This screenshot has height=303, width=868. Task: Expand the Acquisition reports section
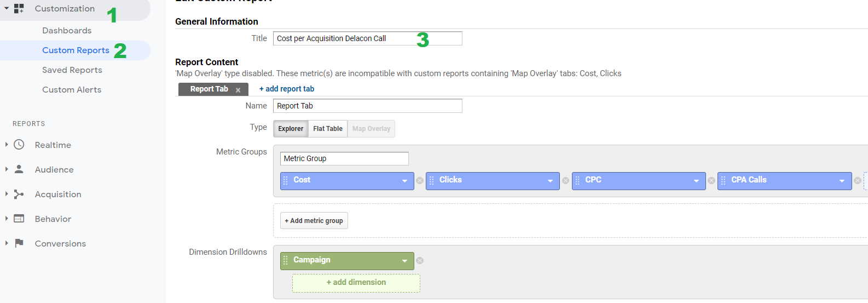pyautogui.click(x=7, y=194)
